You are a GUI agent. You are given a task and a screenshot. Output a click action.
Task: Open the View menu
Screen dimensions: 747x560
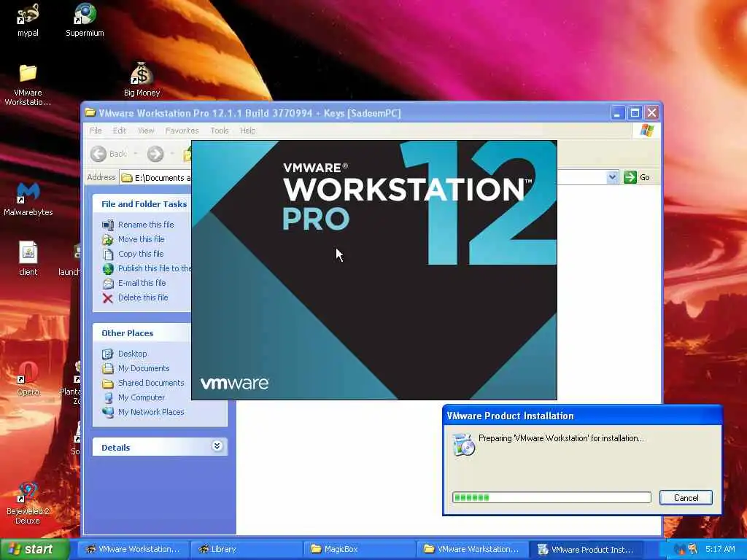(146, 131)
